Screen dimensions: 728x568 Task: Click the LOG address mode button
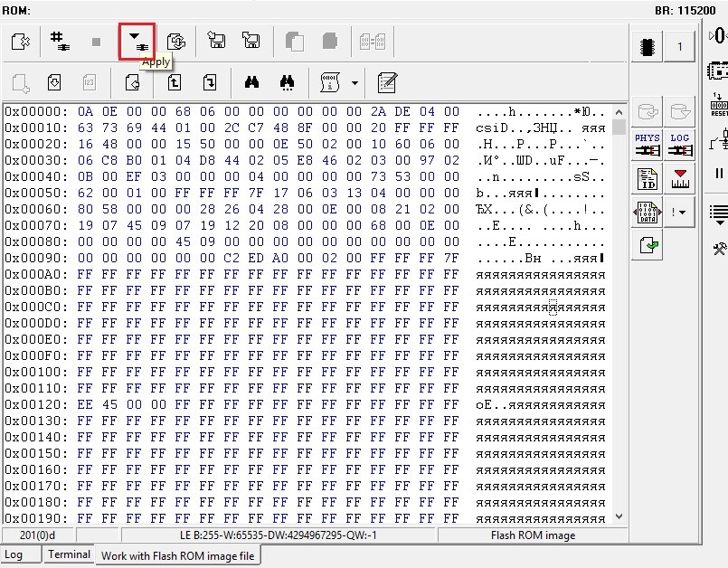[x=680, y=145]
